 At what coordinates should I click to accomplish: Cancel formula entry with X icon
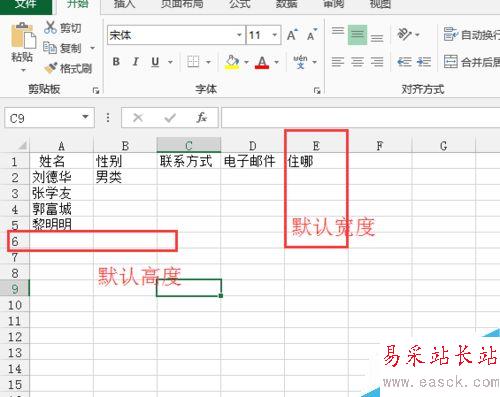click(138, 118)
